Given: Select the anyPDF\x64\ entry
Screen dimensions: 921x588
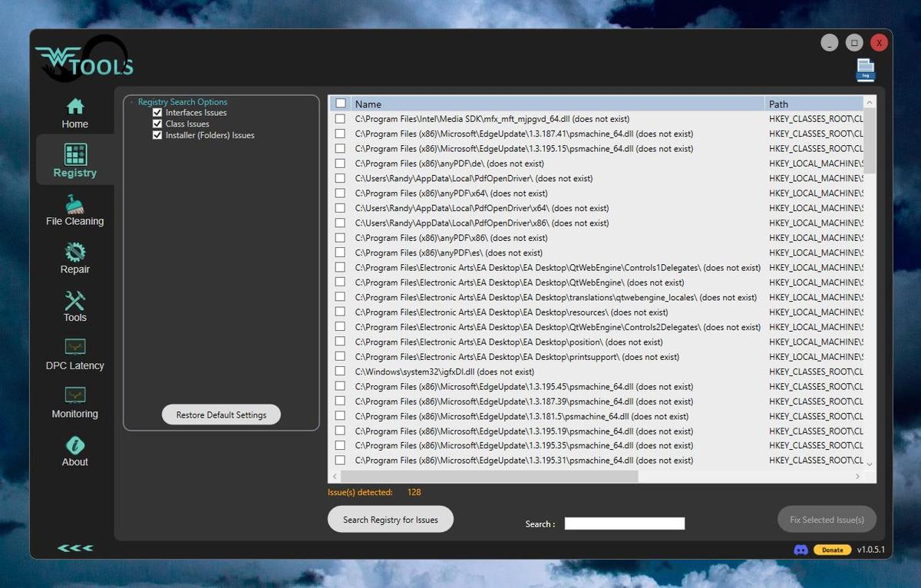Looking at the screenshot, I should click(x=451, y=193).
